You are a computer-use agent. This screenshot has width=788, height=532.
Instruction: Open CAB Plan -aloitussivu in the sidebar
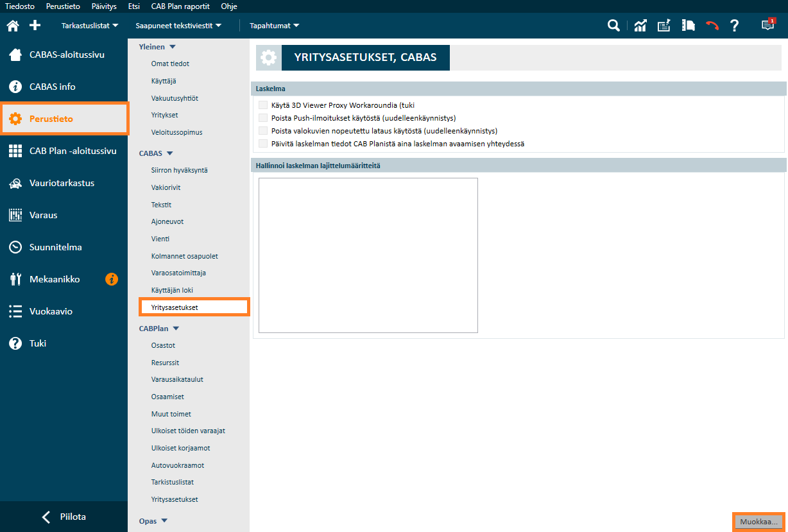(x=64, y=151)
